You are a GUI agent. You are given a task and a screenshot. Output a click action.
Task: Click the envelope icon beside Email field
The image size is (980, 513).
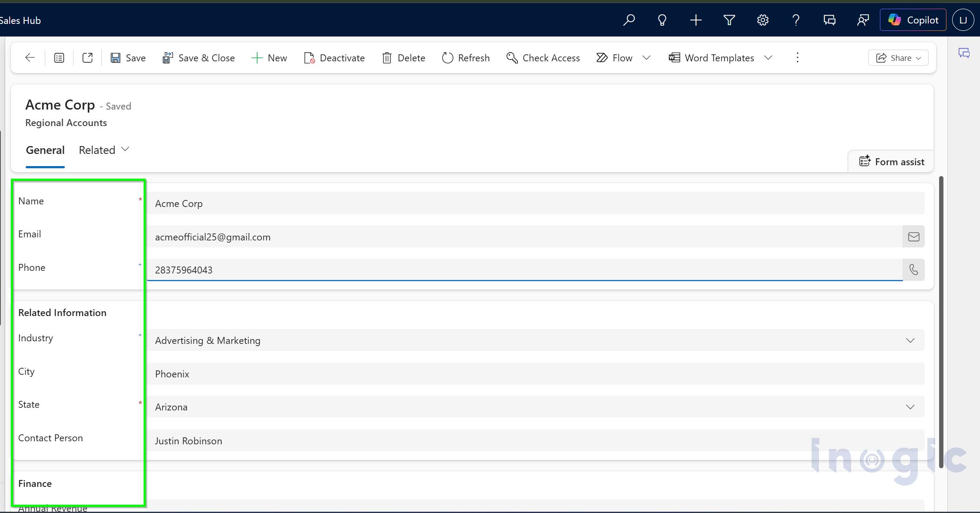coord(913,237)
